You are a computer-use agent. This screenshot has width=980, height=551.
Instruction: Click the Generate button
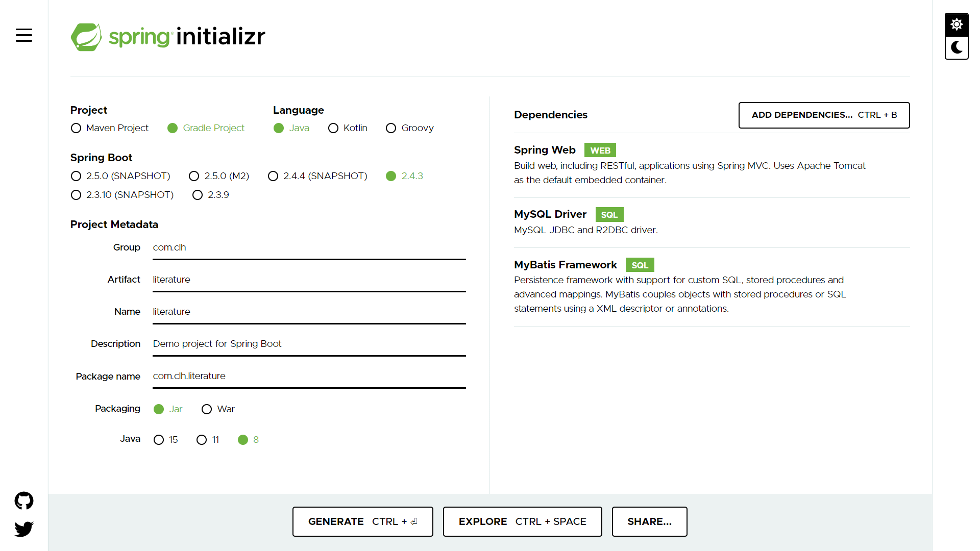coord(362,521)
